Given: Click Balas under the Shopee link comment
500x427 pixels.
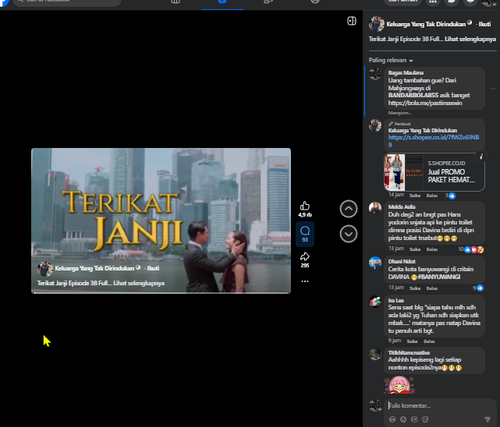Looking at the screenshot, I should coord(432,196).
